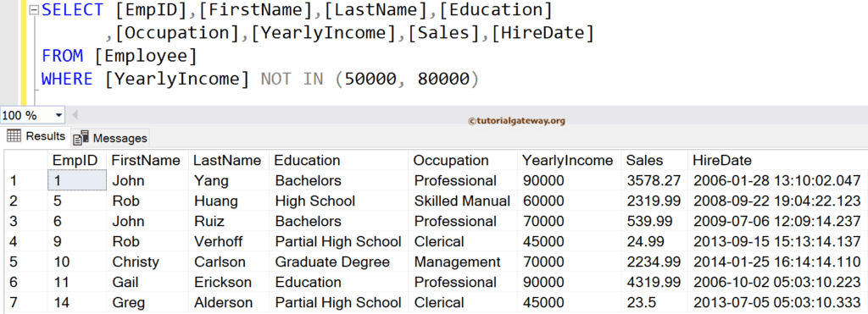Place cursor on NOT IN in the query
The height and width of the screenshot is (314, 868).
coord(292,79)
